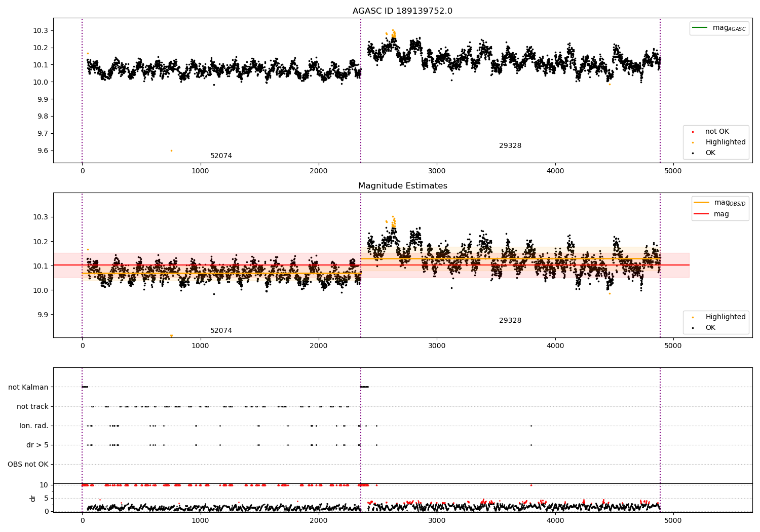Click the 10.1 y-axis tick of the middle plot
Viewport: 760px width, 532px height.
coord(41,267)
